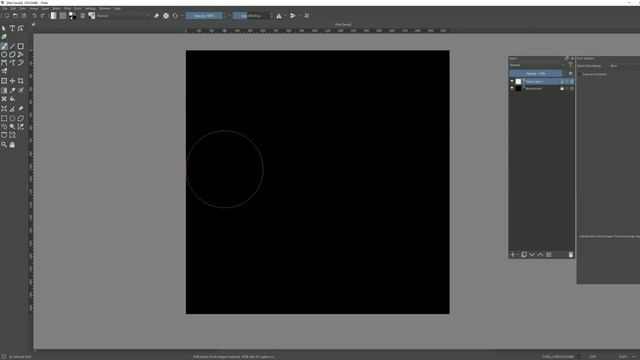
Task: Select the Line tool
Action: (12, 46)
